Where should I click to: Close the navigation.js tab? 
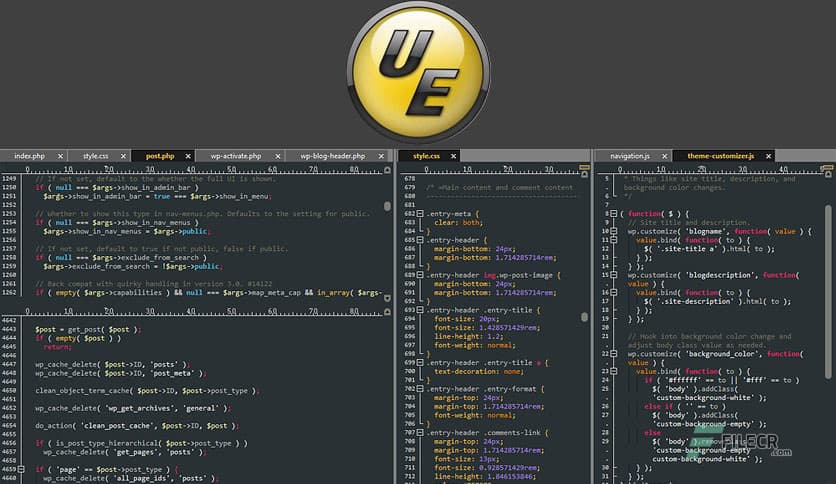(x=664, y=156)
